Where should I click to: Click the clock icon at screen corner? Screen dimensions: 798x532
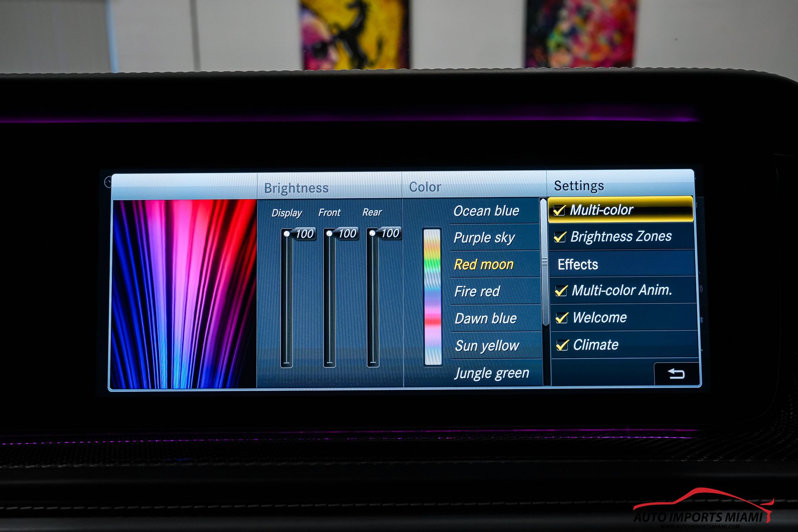108,182
